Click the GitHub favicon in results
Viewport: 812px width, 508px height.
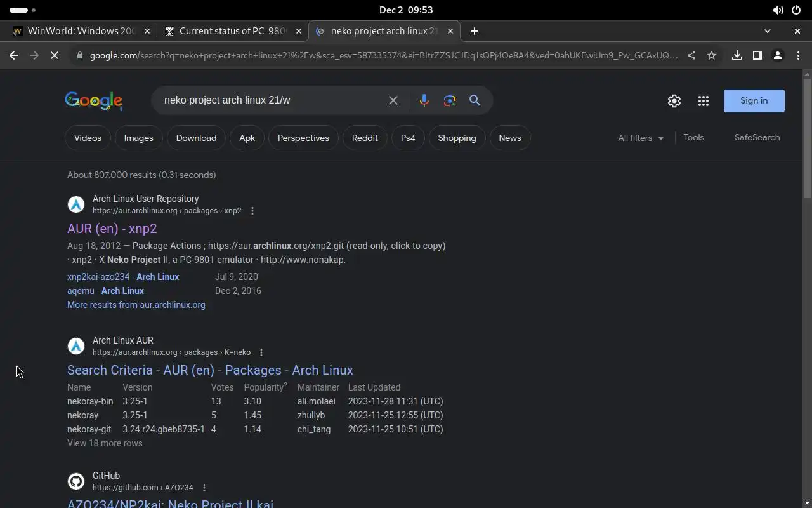(76, 481)
